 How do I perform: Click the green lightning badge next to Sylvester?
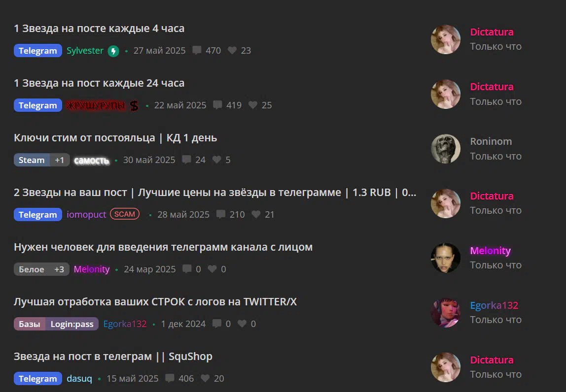click(x=113, y=51)
